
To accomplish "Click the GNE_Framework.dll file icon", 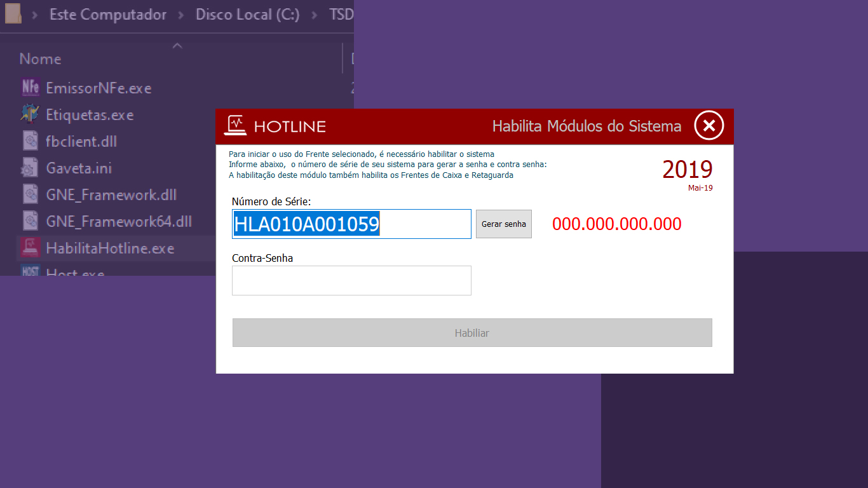I will click(30, 194).
